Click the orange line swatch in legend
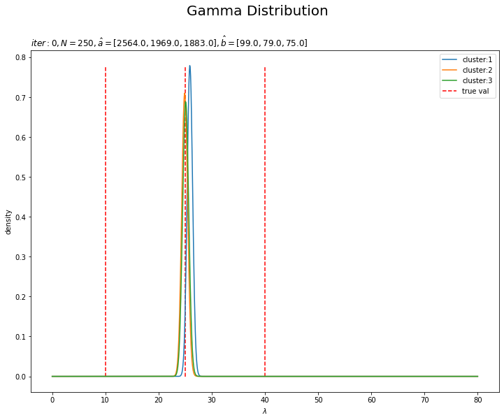 tap(449, 70)
